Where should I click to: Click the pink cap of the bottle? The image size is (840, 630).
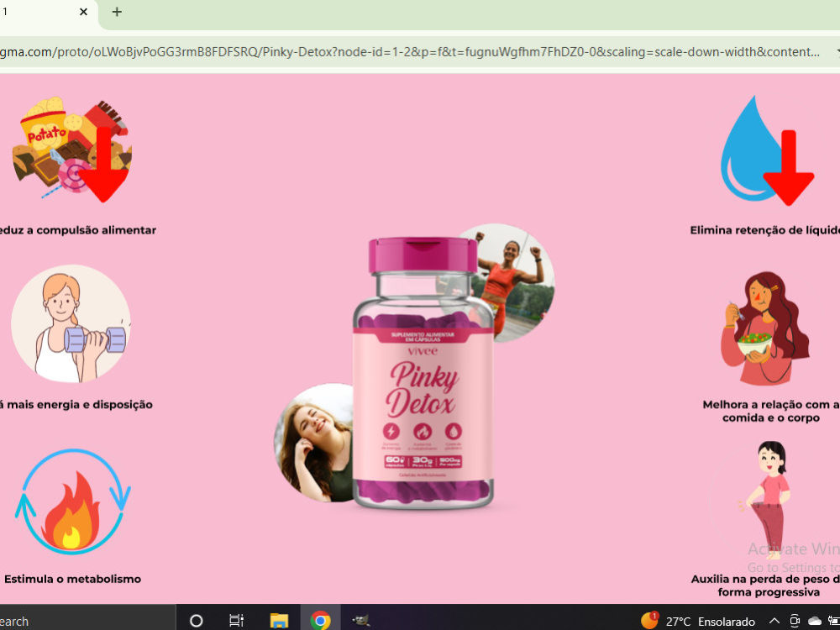coord(423,255)
